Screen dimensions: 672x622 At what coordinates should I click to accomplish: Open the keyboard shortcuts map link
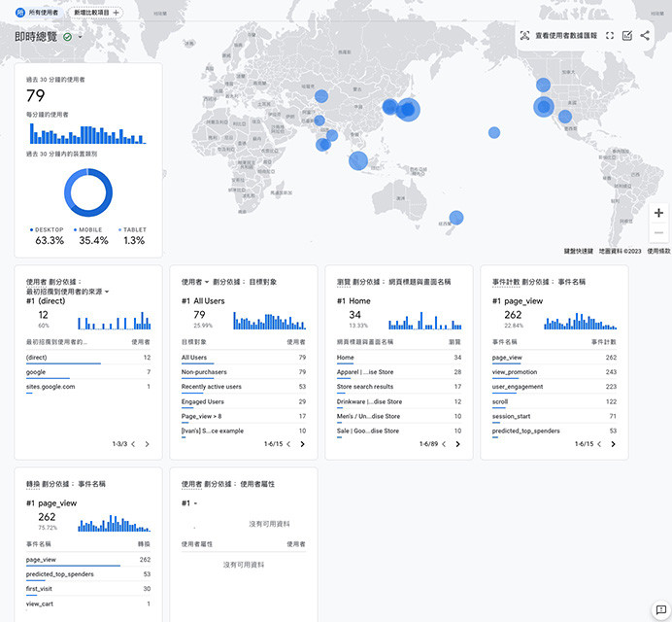click(x=579, y=251)
